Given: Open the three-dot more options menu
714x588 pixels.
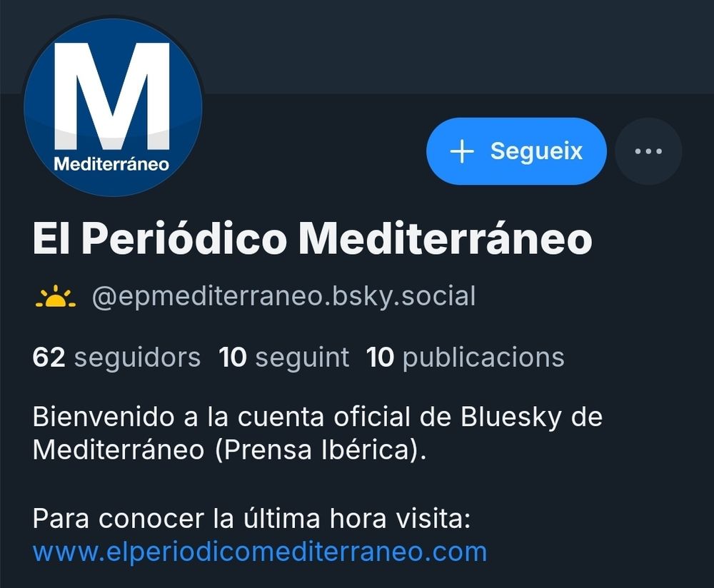Looking at the screenshot, I should click(x=648, y=151).
